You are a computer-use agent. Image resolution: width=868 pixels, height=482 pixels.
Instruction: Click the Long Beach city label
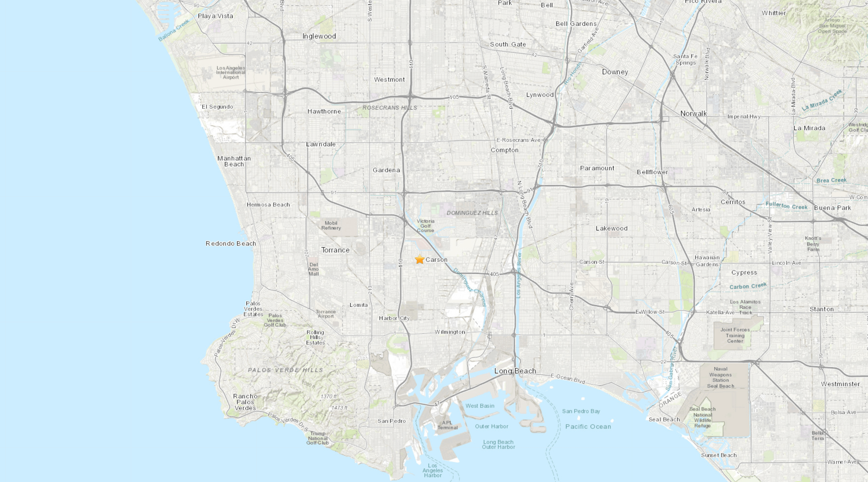click(x=515, y=371)
